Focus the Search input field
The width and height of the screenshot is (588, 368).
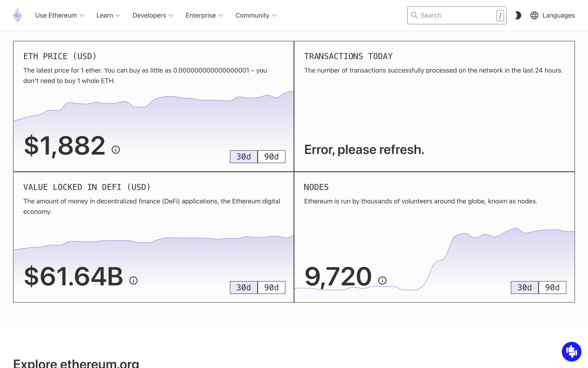tap(457, 15)
